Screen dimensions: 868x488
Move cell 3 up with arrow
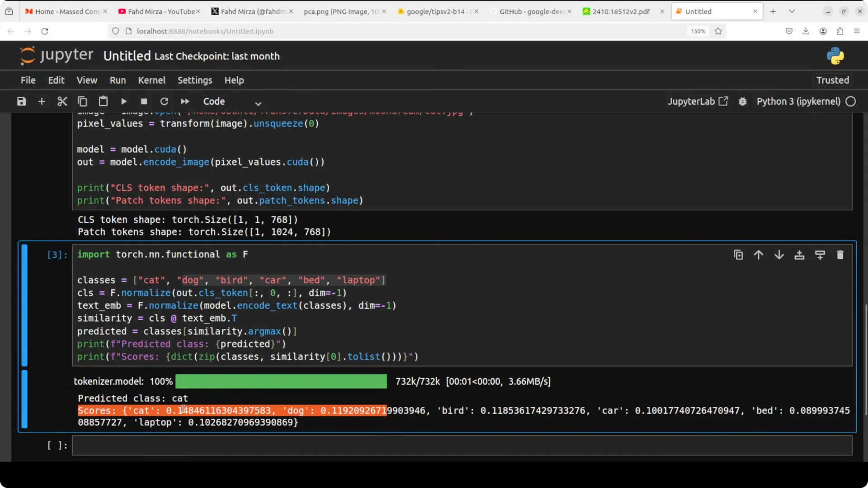[759, 255]
